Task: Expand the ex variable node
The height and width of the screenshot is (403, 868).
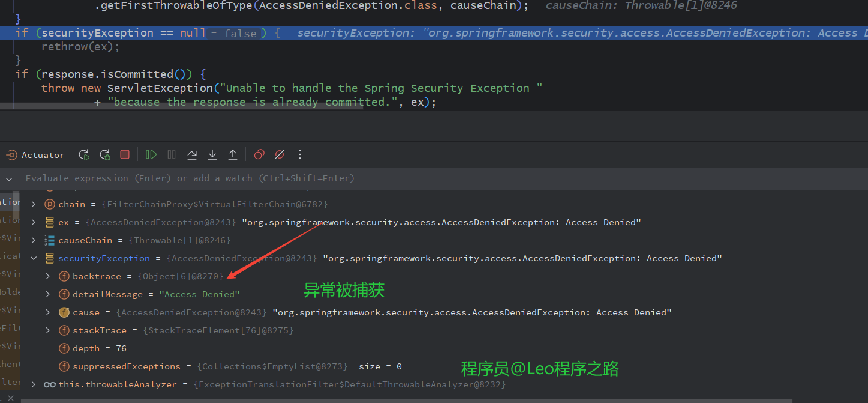Action: pyautogui.click(x=34, y=222)
